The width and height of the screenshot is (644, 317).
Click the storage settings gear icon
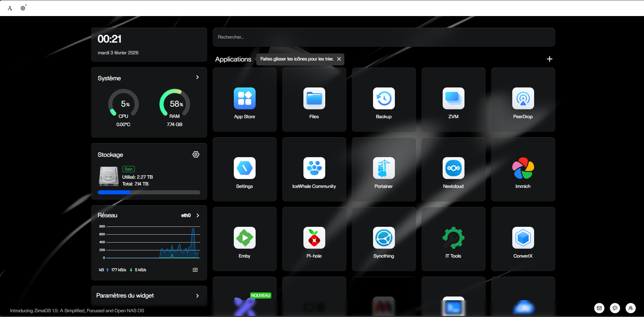196,154
